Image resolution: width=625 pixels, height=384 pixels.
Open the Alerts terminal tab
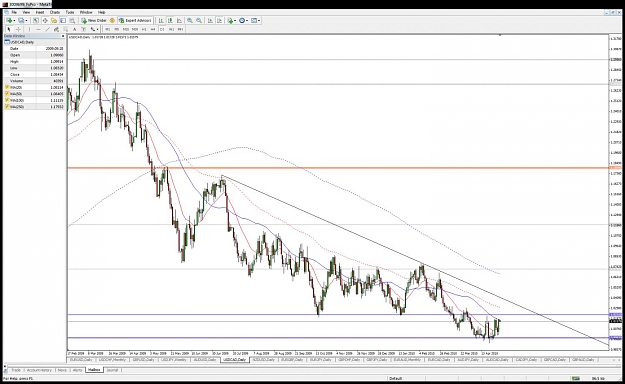pos(77,370)
